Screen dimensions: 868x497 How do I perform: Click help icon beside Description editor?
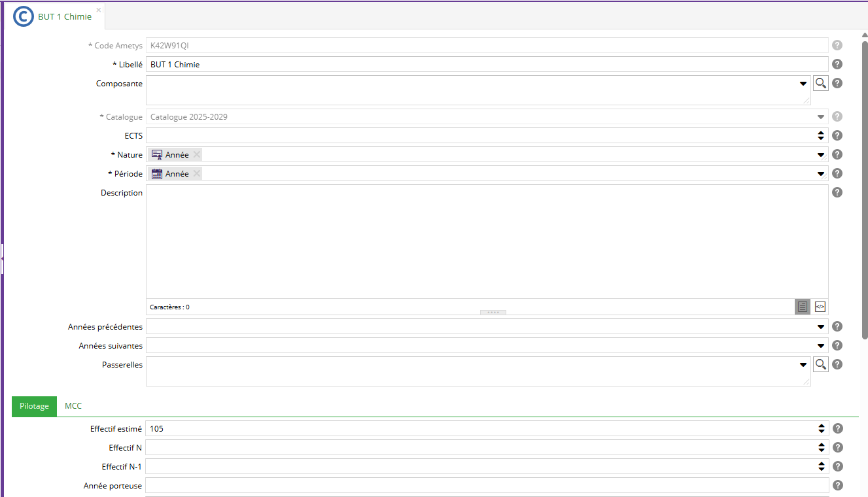coord(837,192)
